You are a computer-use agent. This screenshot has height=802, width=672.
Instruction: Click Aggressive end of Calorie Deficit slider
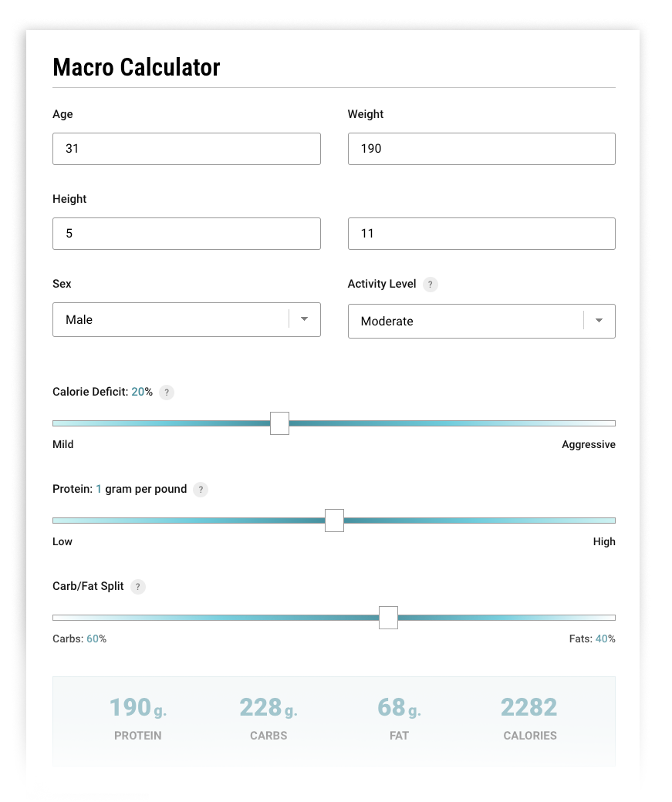(610, 423)
